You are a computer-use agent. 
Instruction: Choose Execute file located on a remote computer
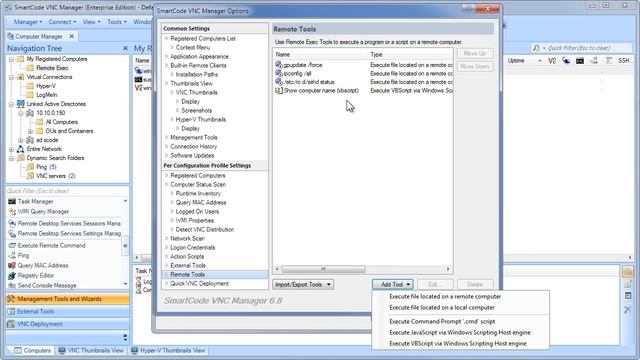click(x=460, y=296)
